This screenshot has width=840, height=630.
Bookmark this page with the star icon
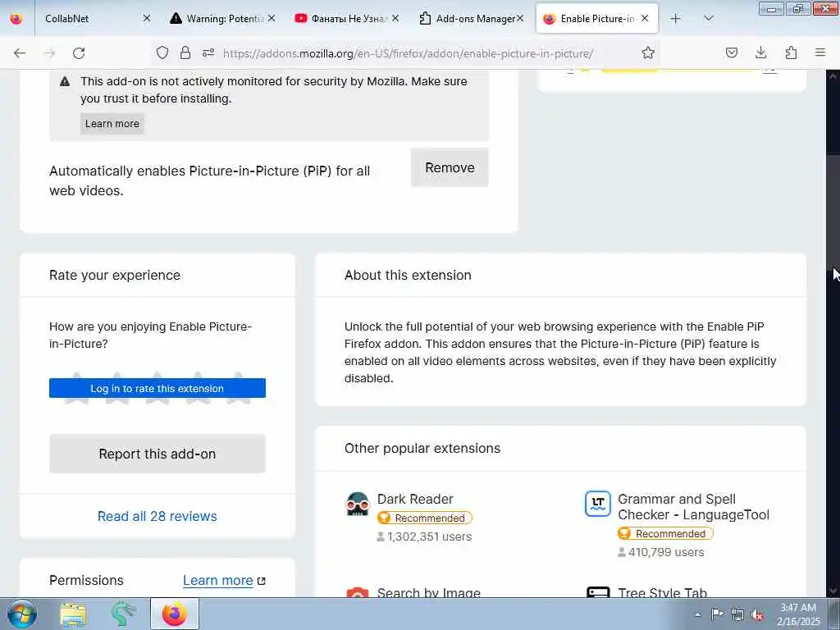[x=648, y=52]
